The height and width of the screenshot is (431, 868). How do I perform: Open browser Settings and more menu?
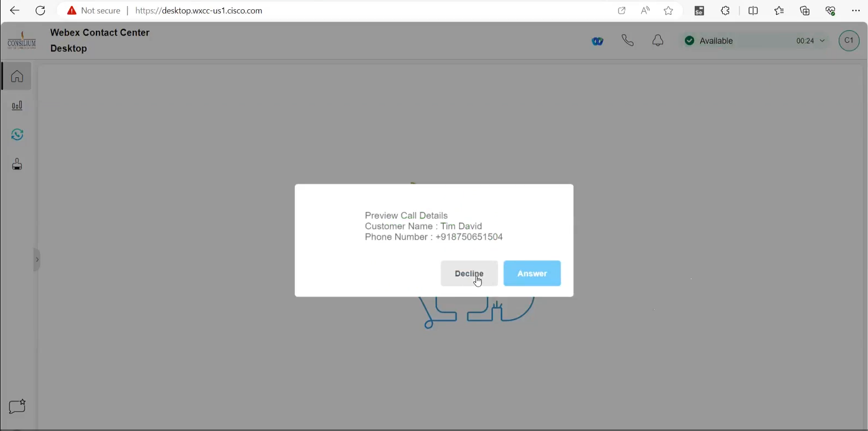pos(856,11)
